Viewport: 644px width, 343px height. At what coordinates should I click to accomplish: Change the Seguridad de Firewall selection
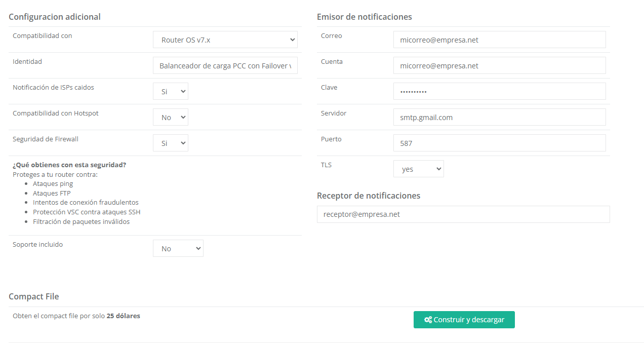point(171,143)
